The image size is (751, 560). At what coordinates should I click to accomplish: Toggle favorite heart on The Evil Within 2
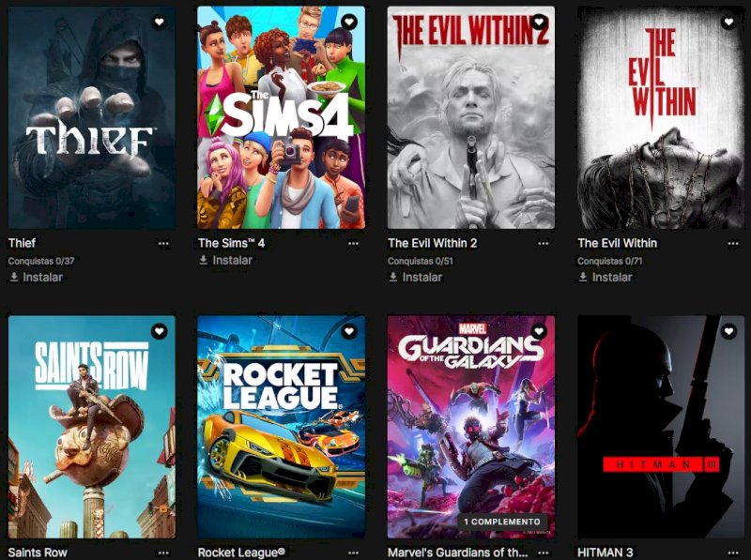(x=539, y=22)
